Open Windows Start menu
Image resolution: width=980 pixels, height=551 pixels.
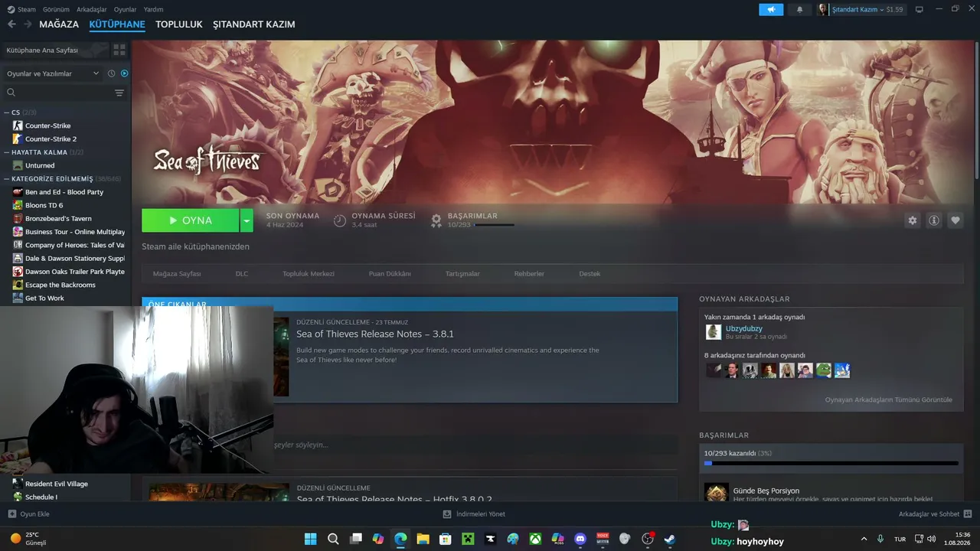click(x=311, y=539)
